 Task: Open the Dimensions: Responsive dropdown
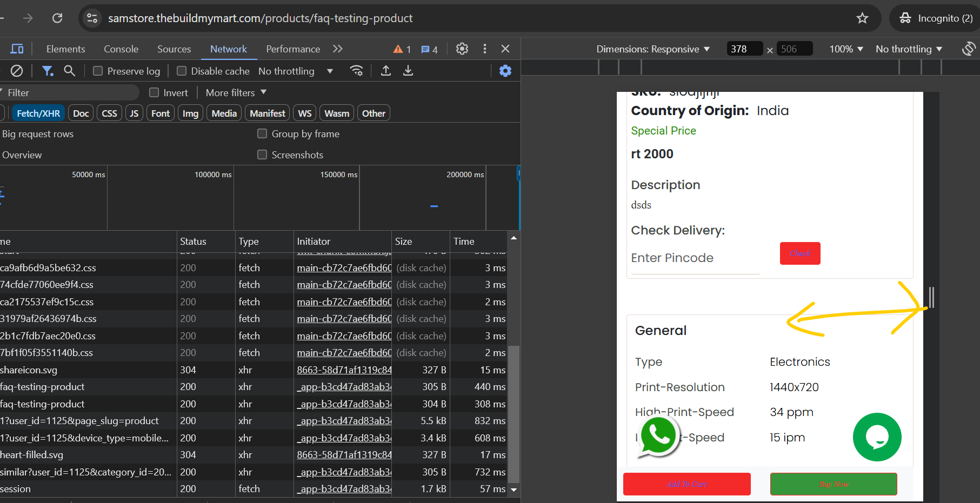[653, 49]
